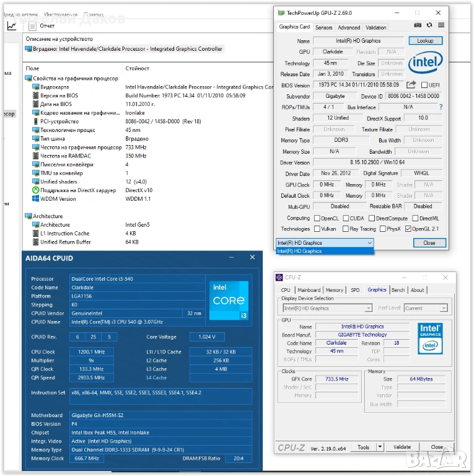
Task: Open the Perf Level Current dropdown
Action: pyautogui.click(x=443, y=308)
